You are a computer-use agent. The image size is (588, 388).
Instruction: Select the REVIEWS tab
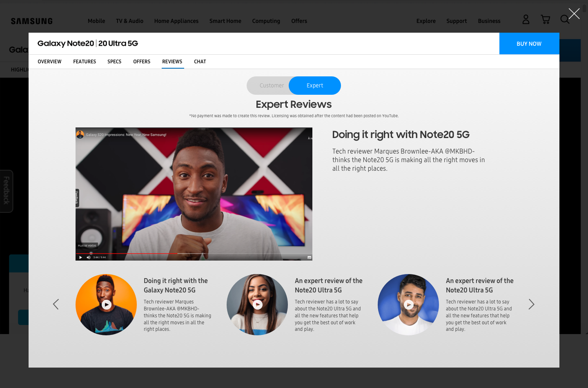point(172,62)
